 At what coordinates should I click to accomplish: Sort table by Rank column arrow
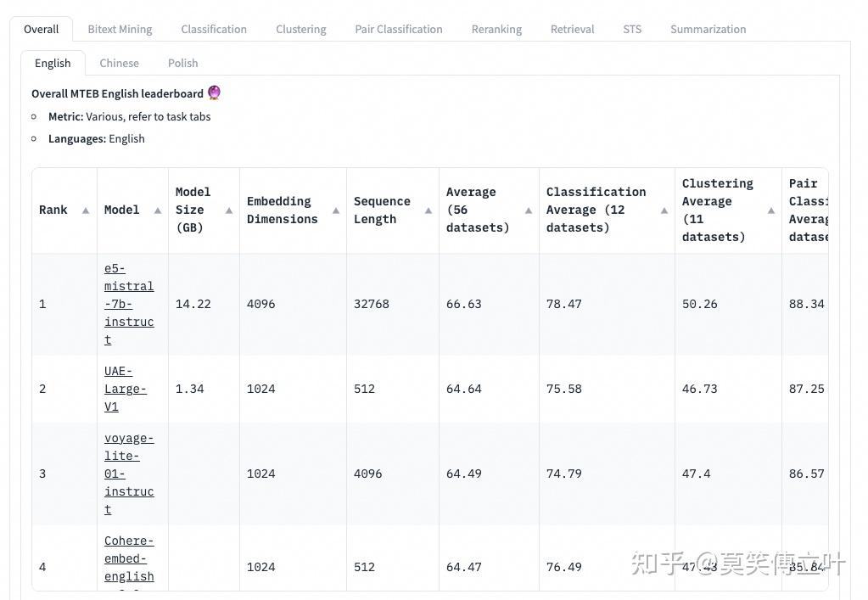[86, 210]
